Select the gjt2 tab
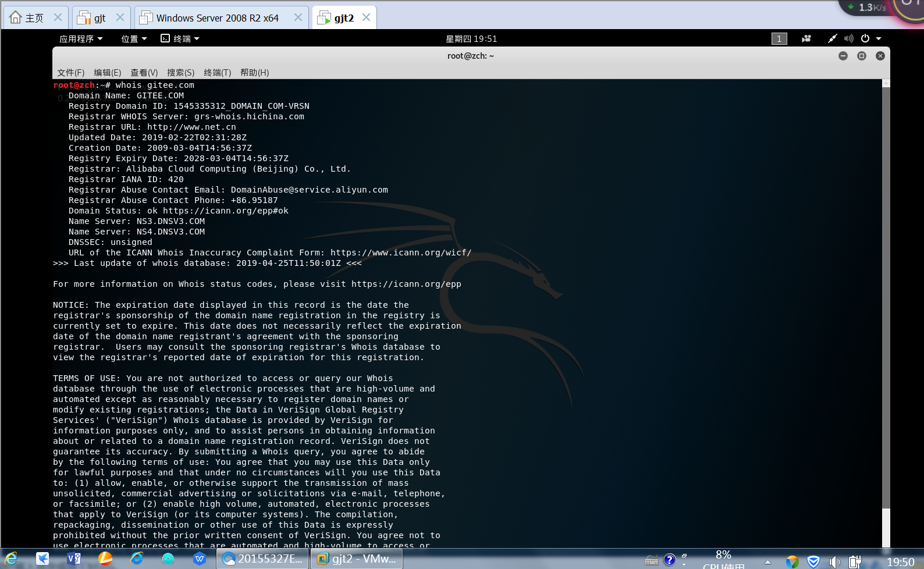 click(344, 17)
